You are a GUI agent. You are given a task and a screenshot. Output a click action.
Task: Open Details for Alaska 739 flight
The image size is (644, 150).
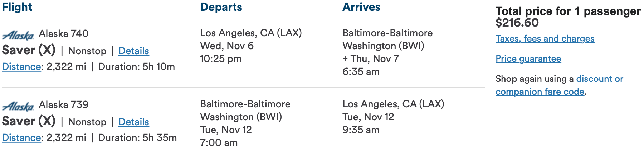[133, 122]
